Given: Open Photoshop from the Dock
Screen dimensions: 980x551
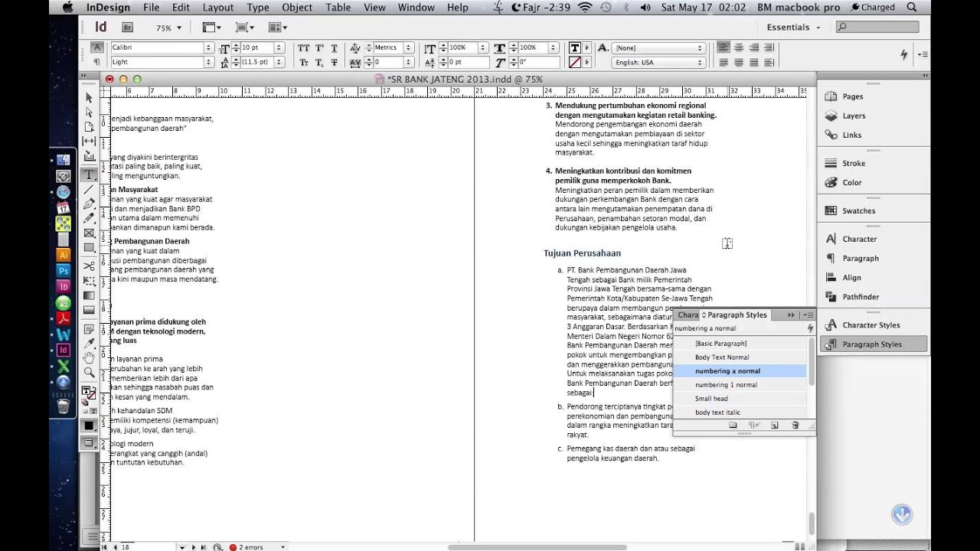Looking at the screenshot, I should tap(64, 271).
